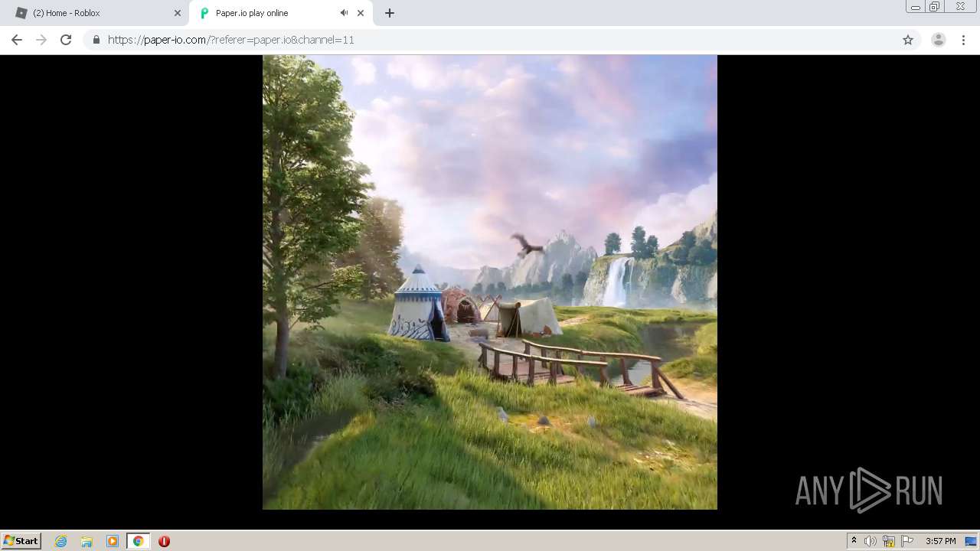Open a new browser tab
Image resolution: width=980 pixels, height=551 pixels.
point(389,13)
